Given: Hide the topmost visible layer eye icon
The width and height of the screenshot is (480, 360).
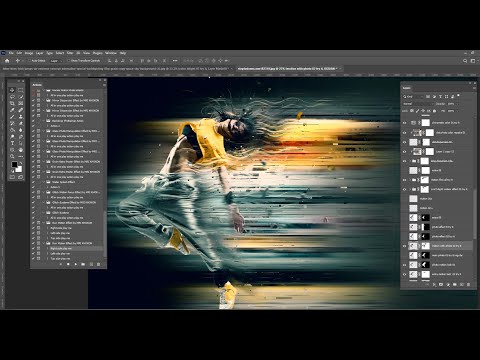Looking at the screenshot, I should [405, 123].
